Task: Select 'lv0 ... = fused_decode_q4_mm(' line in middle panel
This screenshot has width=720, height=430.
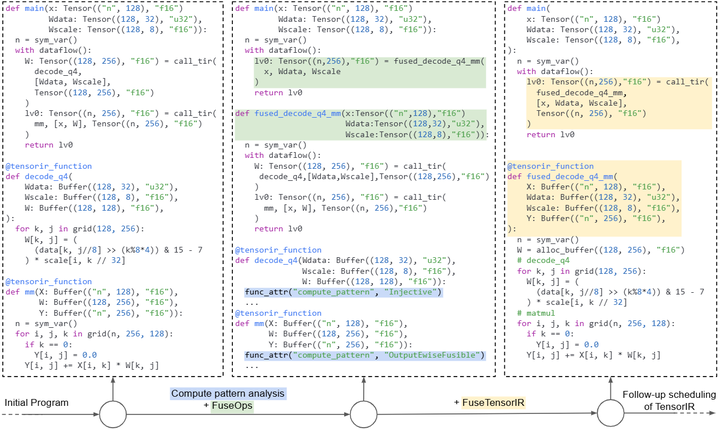Action: (370, 61)
